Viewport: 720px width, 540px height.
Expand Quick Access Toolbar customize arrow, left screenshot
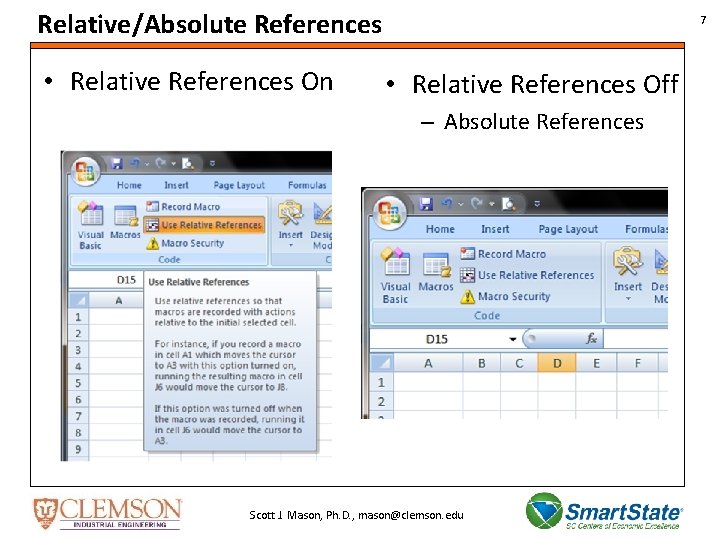212,163
